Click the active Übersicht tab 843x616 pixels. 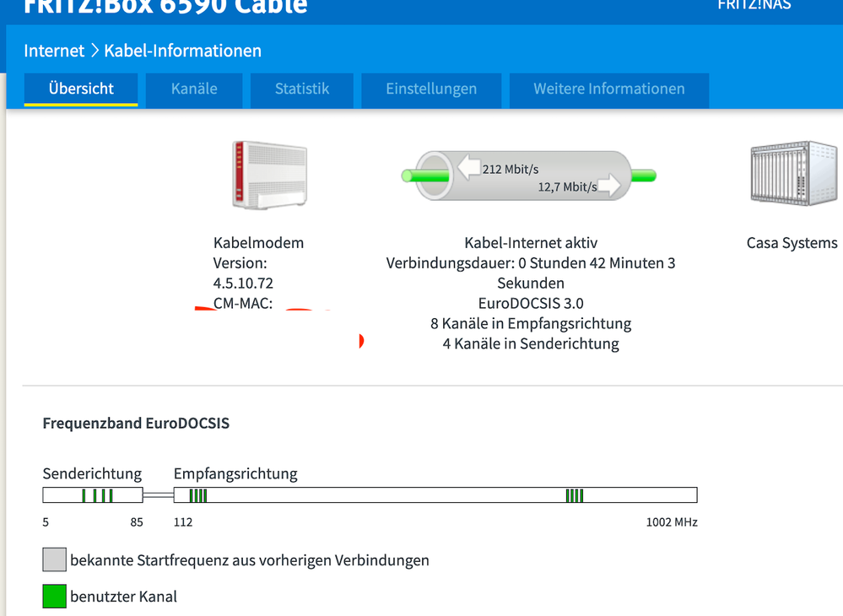click(x=81, y=89)
